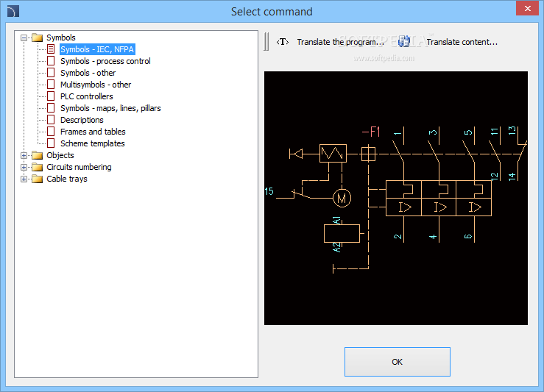544x392 pixels.
Task: Click the icon beside Symbols - other
Action: tap(51, 73)
